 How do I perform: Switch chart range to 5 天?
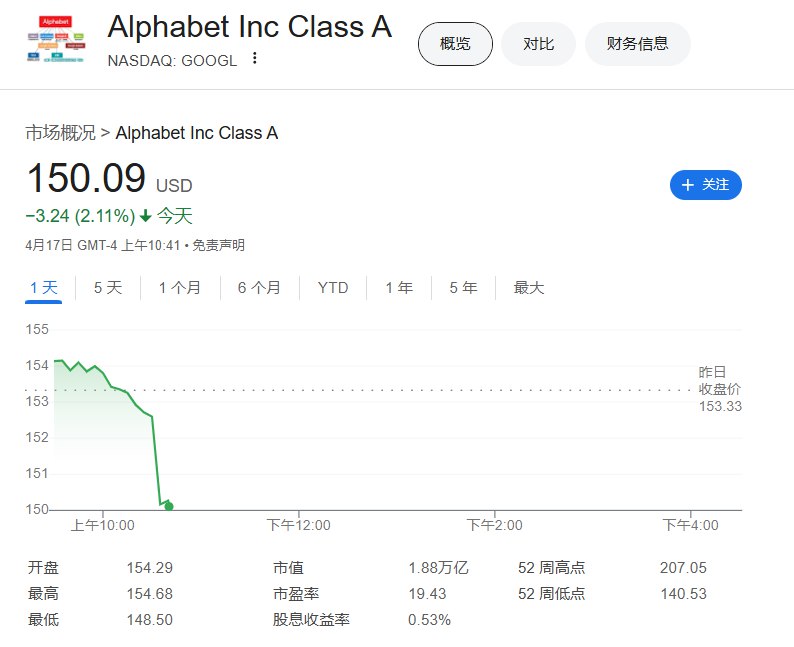pos(108,288)
